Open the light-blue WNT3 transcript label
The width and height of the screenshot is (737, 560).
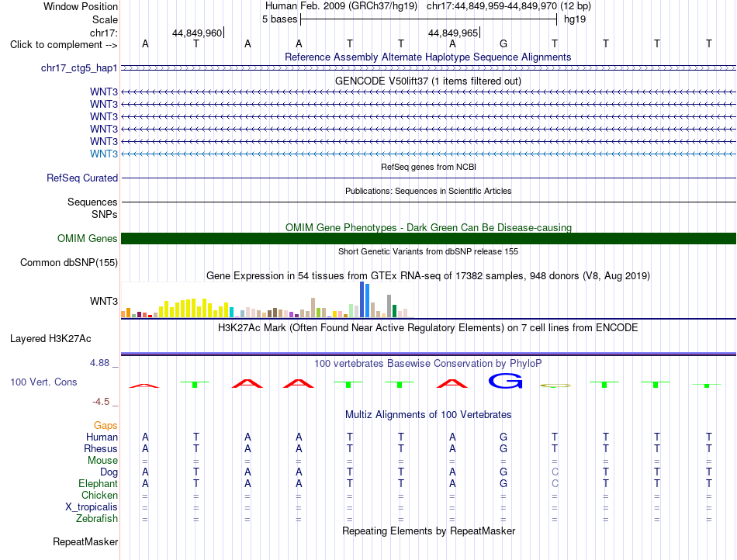click(x=104, y=154)
